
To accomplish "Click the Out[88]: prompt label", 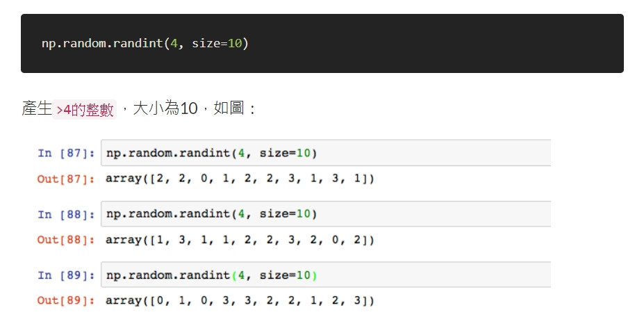I will click(66, 240).
